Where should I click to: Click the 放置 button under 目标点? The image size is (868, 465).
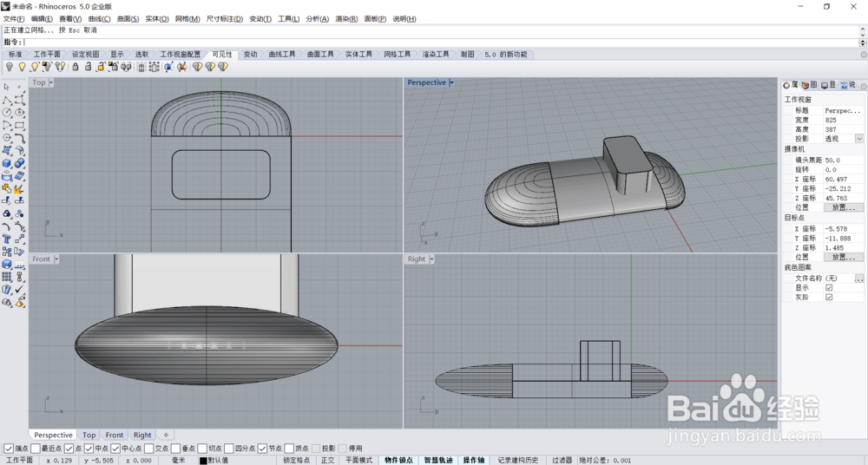pos(844,258)
